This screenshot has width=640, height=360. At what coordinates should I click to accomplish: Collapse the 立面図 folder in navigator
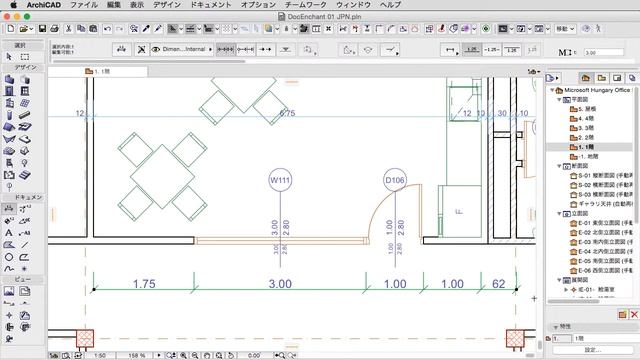pos(559,213)
